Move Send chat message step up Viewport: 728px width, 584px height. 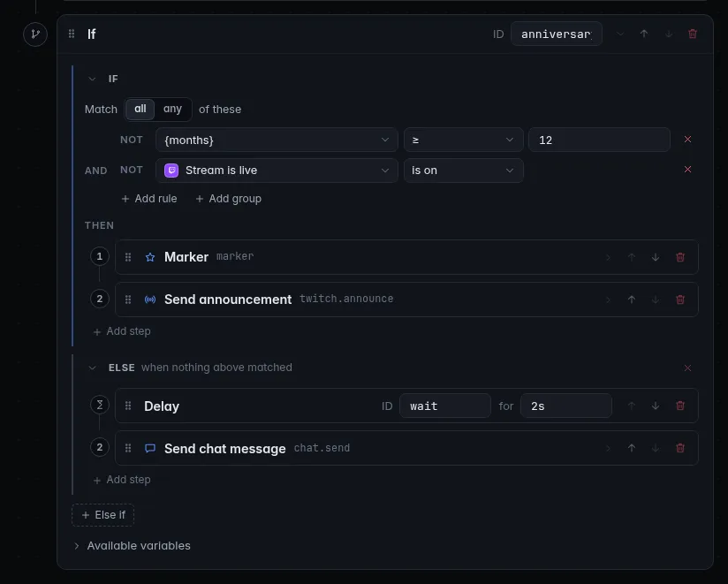632,448
